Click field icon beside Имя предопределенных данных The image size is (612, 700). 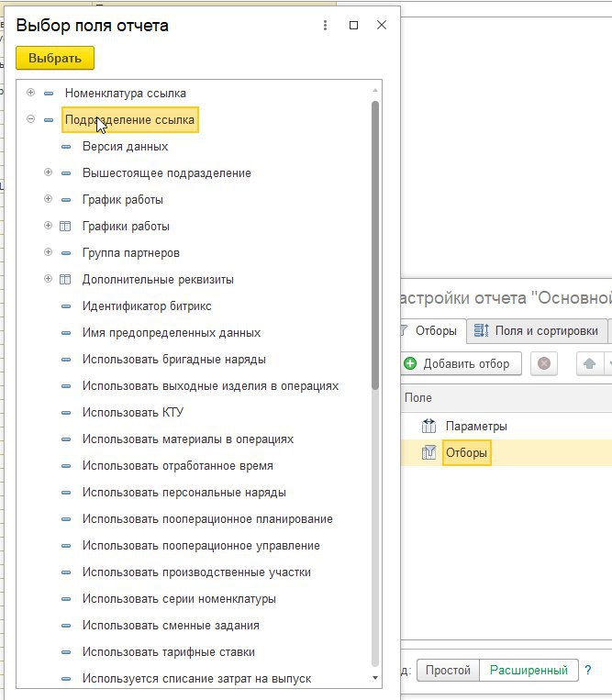click(66, 333)
